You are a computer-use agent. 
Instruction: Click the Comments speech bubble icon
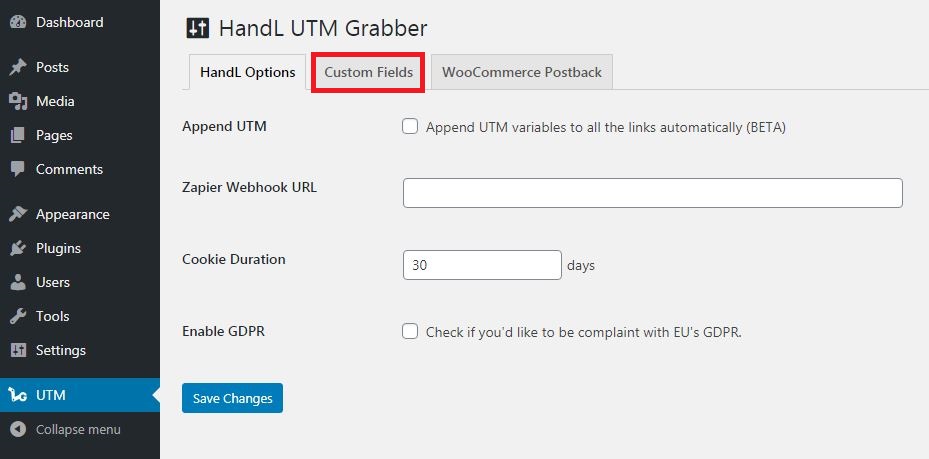pos(17,169)
